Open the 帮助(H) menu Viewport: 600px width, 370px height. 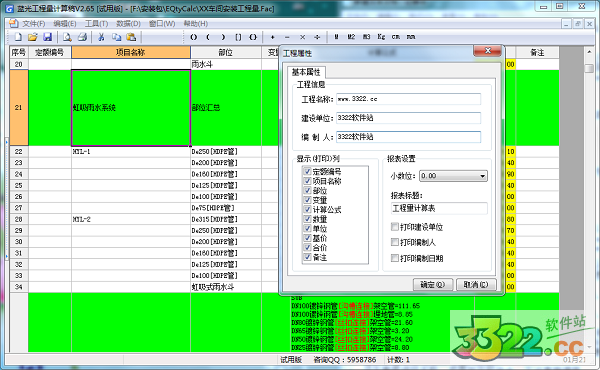pyautogui.click(x=196, y=24)
